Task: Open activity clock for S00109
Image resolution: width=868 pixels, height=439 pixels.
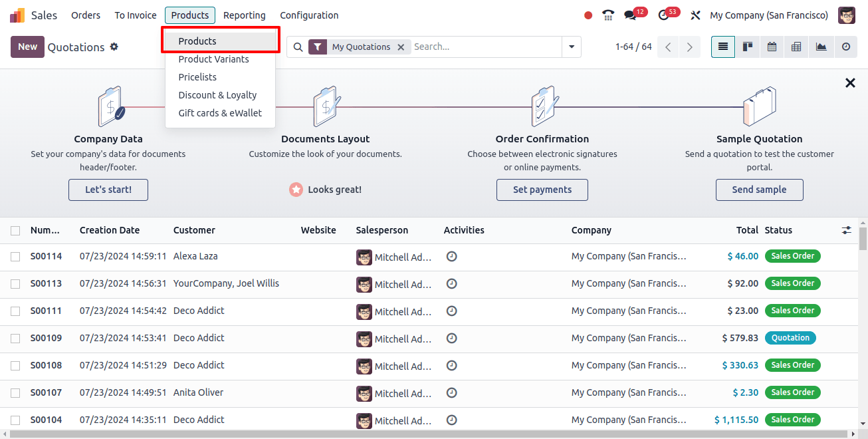Action: pyautogui.click(x=451, y=338)
